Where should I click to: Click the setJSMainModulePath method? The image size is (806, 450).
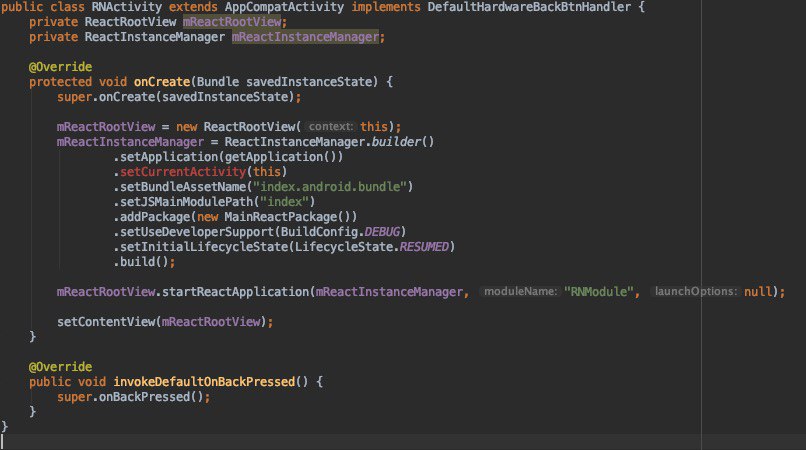187,202
